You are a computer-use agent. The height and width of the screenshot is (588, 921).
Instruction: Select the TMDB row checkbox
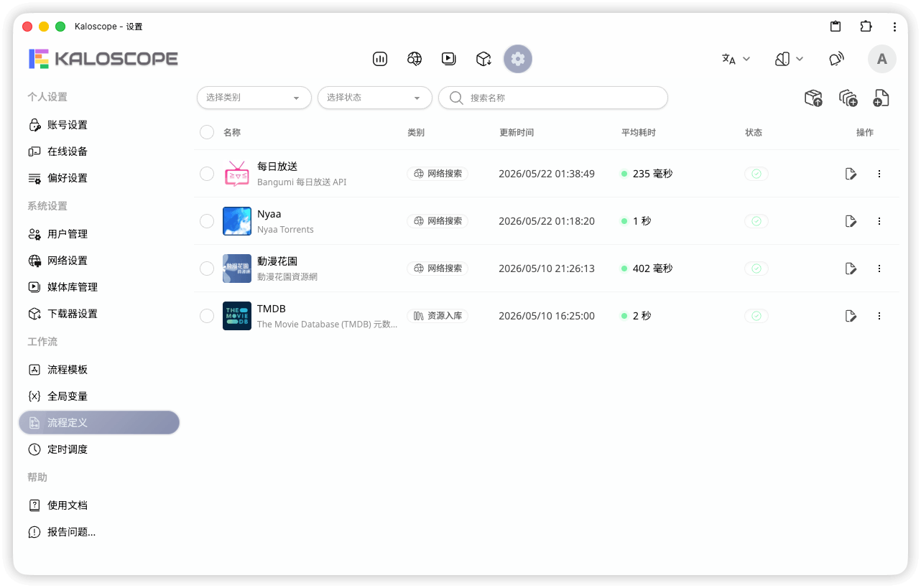click(x=207, y=316)
